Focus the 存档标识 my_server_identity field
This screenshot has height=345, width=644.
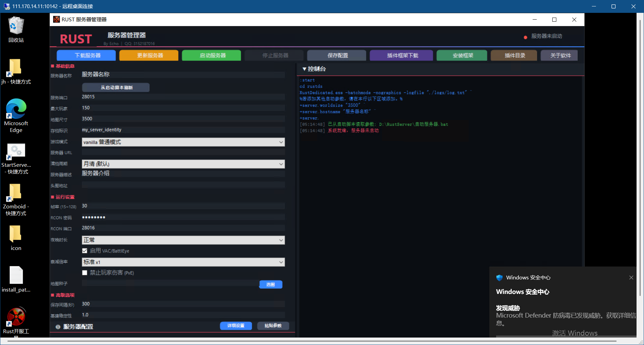183,130
